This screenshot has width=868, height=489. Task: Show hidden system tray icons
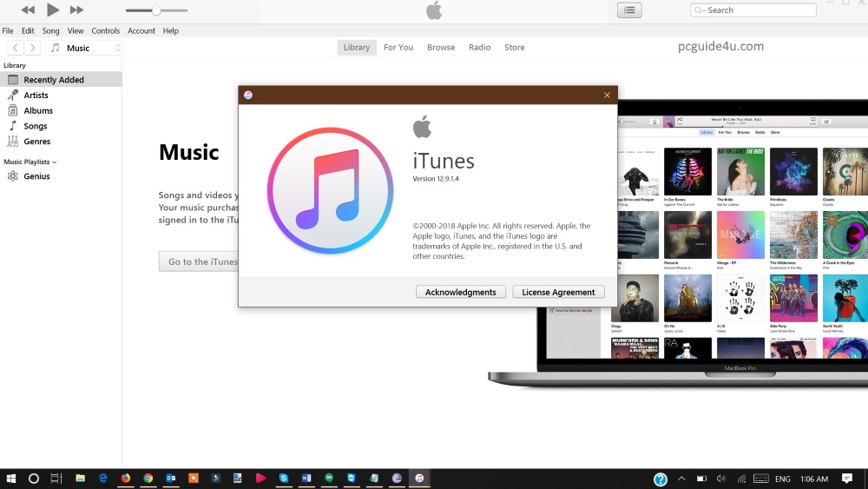tap(681, 479)
